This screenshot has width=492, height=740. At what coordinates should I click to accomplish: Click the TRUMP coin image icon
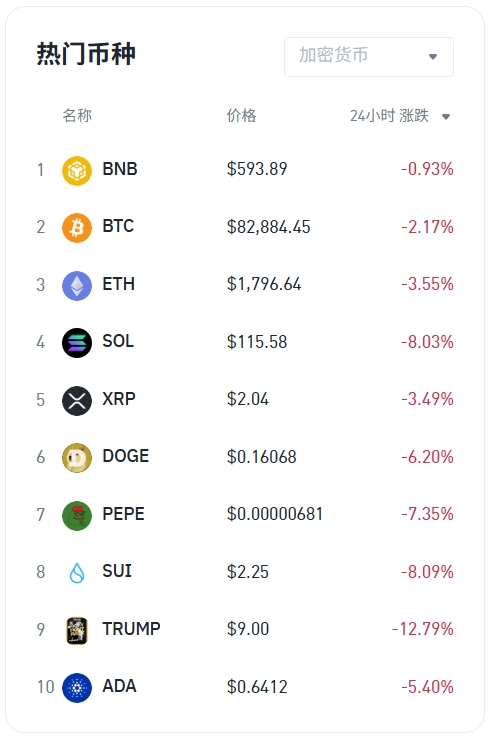click(x=77, y=631)
